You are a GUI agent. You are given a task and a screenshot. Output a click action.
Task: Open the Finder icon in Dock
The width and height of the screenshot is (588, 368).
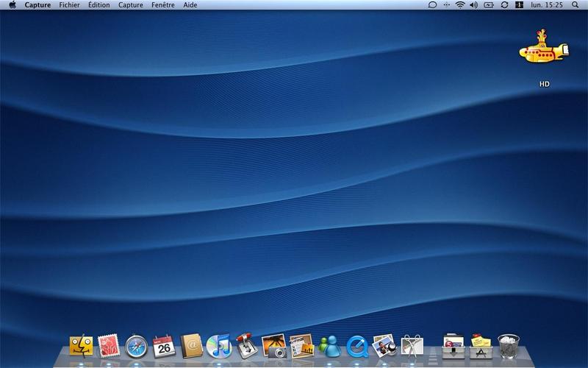(81, 346)
